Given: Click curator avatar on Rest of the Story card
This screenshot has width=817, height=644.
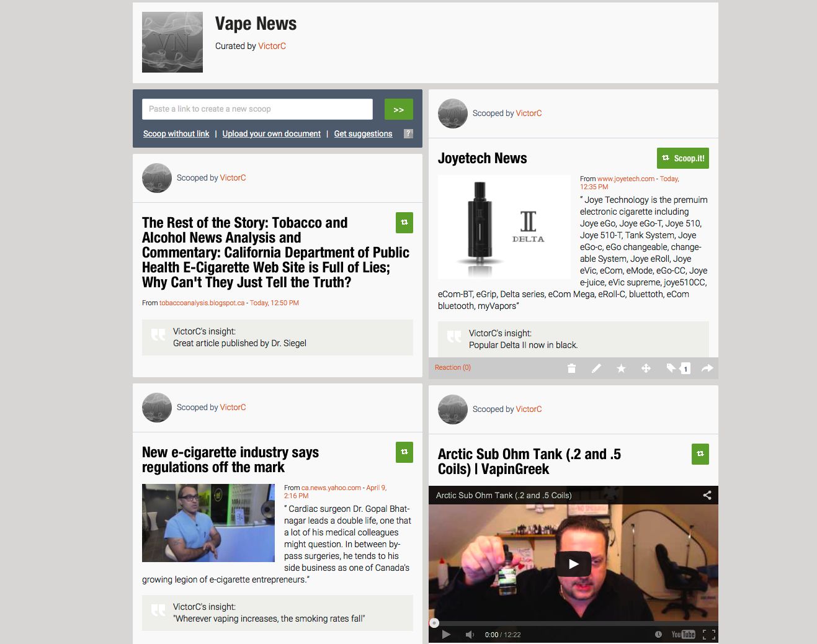Looking at the screenshot, I should (157, 178).
